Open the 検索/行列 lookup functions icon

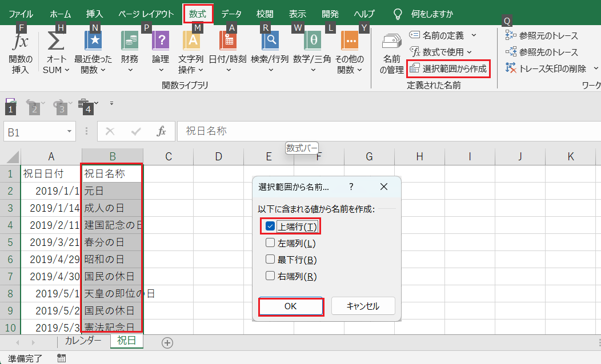click(270, 43)
